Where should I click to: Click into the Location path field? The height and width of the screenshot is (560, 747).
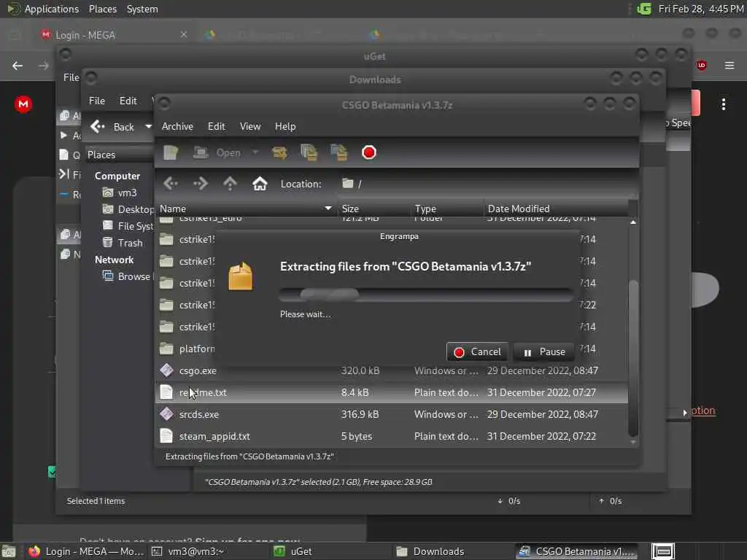click(x=487, y=184)
